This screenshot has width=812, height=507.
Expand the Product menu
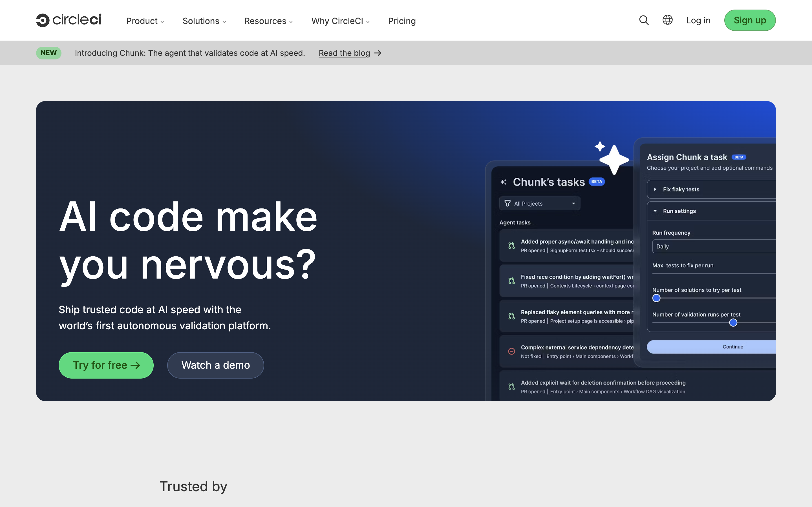[x=145, y=21]
